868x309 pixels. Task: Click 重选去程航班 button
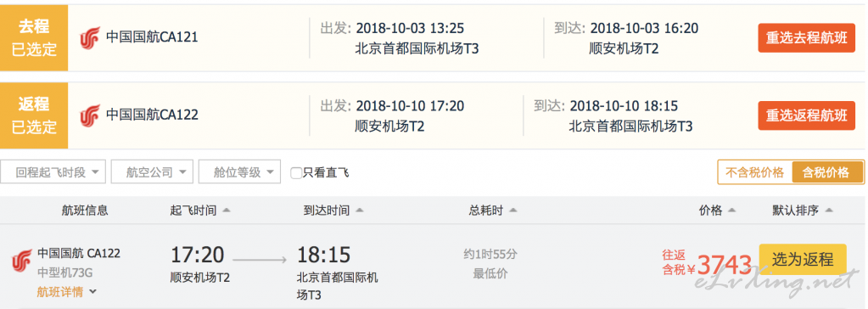pos(807,38)
